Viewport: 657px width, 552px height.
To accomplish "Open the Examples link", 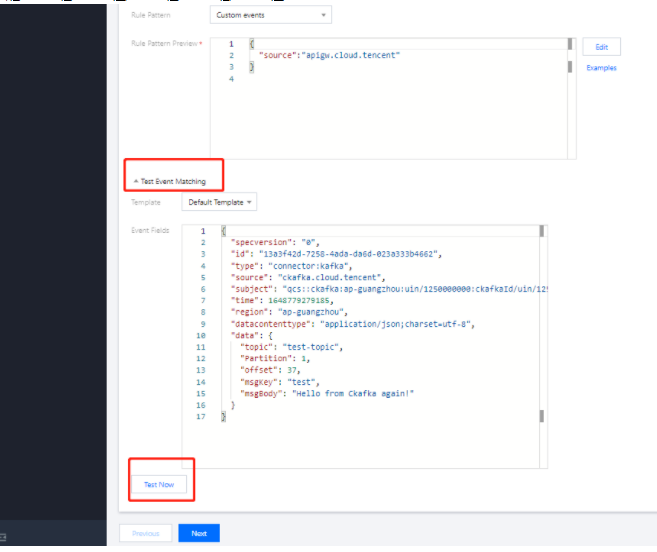I will [601, 68].
